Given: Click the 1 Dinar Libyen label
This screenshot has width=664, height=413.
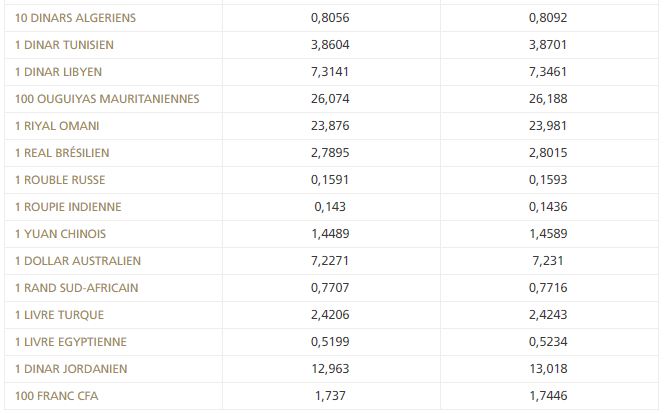Looking at the screenshot, I should 58,72.
